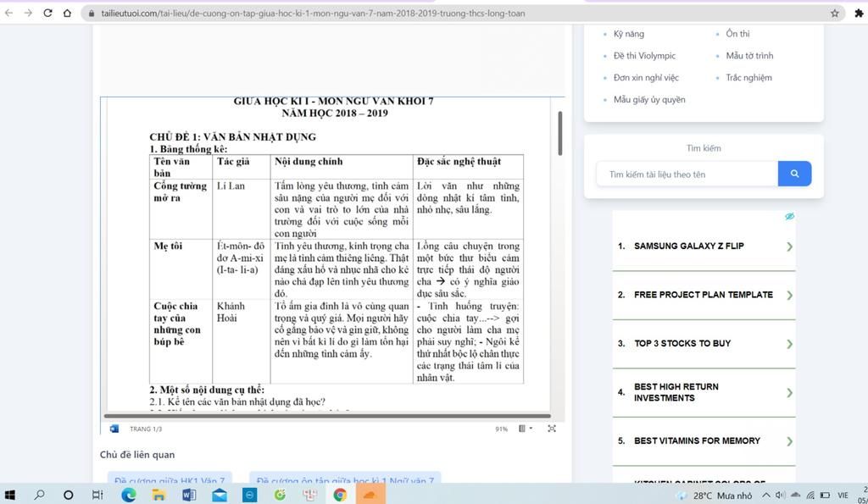Screen dimensions: 868x504
Task: Click the document viewer horizontal scrollbar
Action: (x=327, y=415)
